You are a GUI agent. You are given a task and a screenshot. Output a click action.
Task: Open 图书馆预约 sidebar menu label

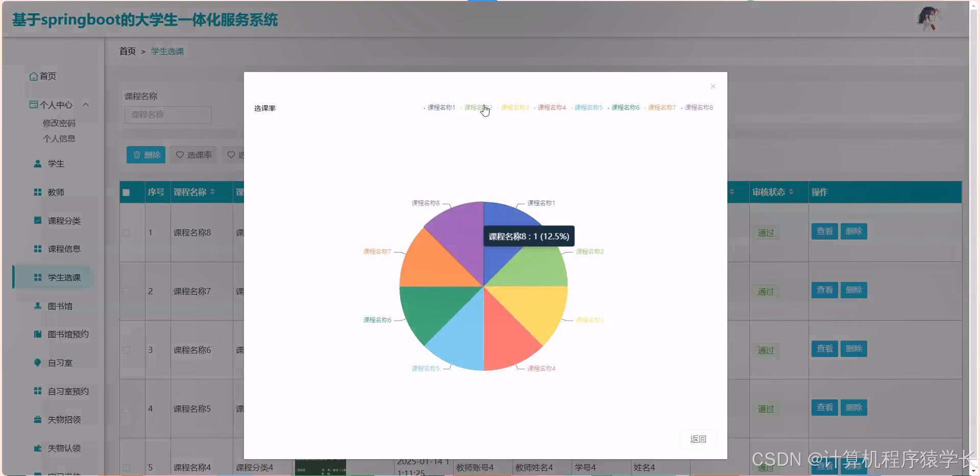68,334
